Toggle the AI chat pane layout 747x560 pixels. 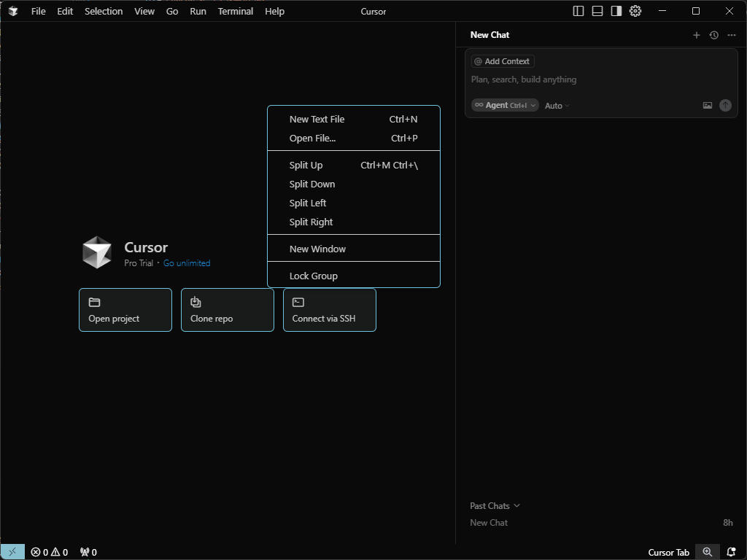(616, 11)
